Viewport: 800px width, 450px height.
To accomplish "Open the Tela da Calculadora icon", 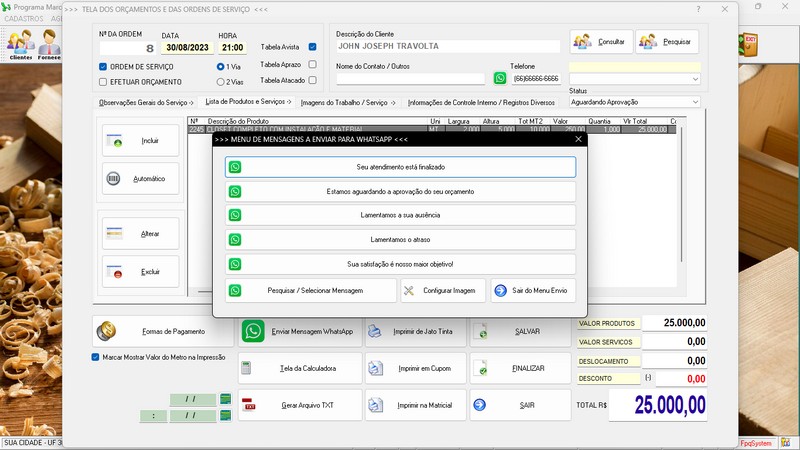I will [x=246, y=368].
